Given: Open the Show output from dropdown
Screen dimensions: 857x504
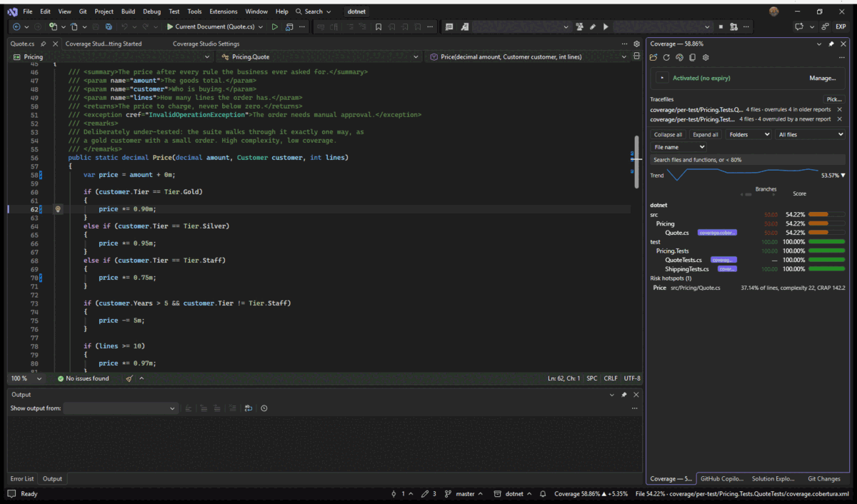Looking at the screenshot, I should tap(120, 408).
